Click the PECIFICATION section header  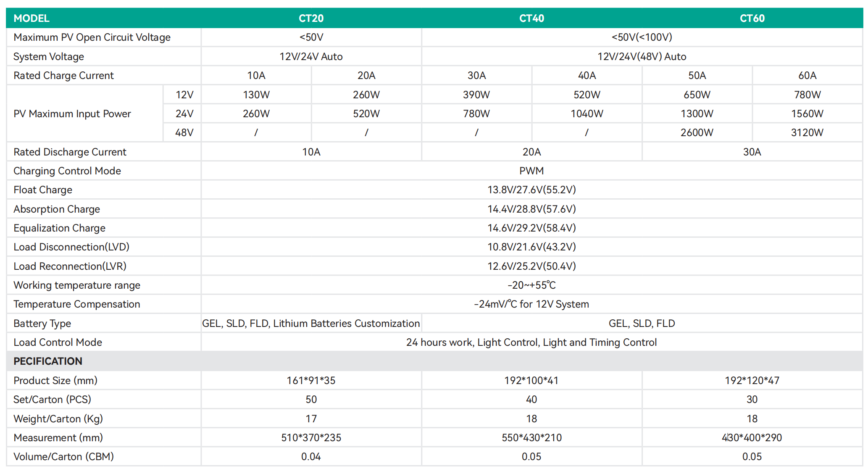tap(48, 361)
